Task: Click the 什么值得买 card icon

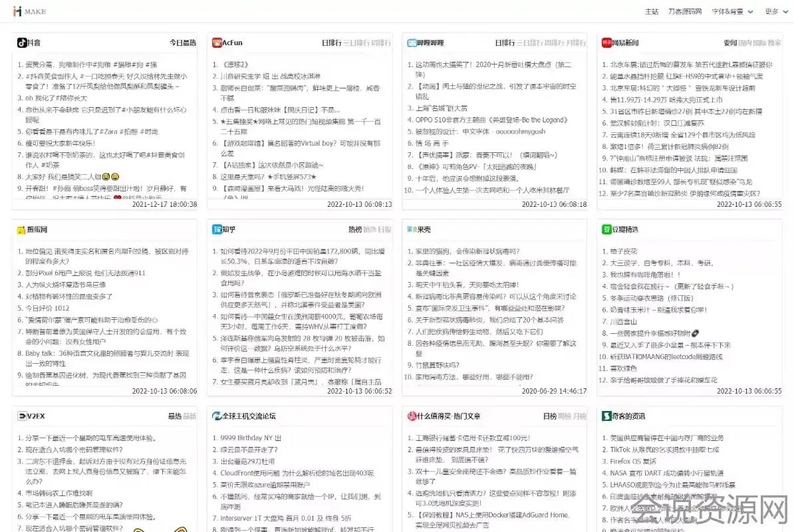Action: click(412, 416)
